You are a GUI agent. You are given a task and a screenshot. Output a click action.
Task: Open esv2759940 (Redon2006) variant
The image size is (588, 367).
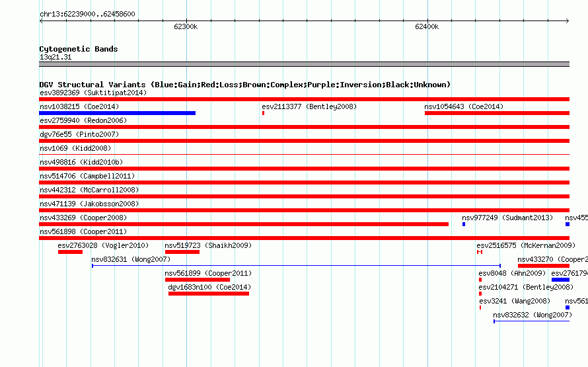click(x=83, y=120)
